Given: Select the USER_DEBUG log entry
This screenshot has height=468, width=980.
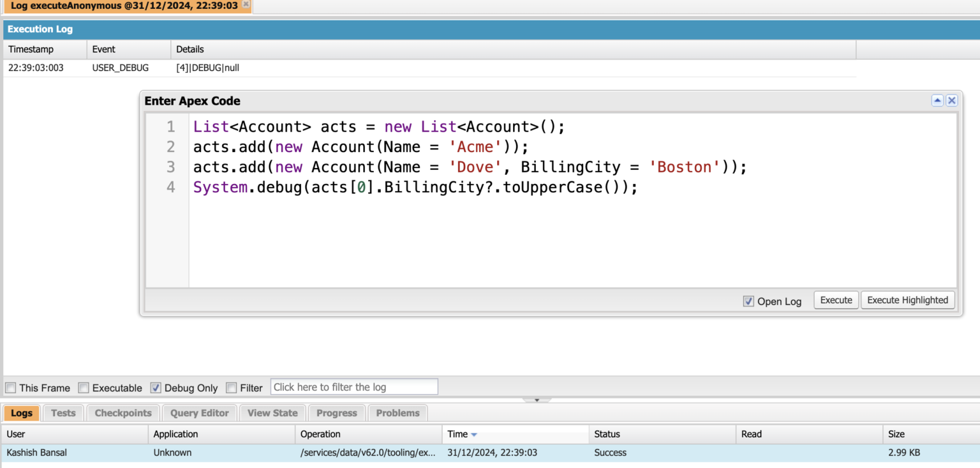Looking at the screenshot, I should (x=120, y=67).
